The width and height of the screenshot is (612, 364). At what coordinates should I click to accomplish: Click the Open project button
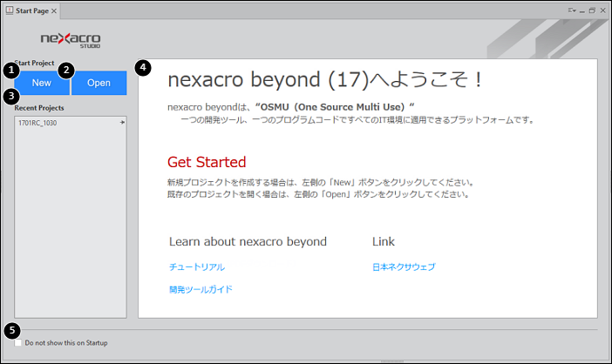click(x=99, y=83)
